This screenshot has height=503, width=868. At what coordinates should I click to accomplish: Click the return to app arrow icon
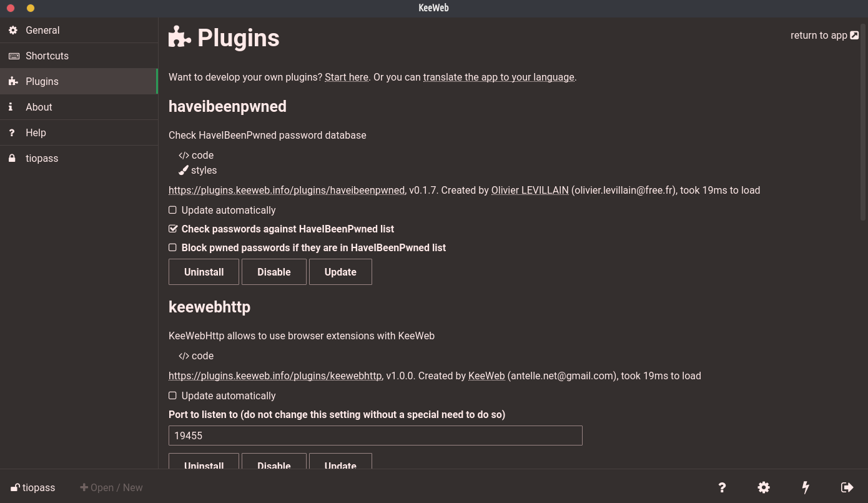(854, 35)
